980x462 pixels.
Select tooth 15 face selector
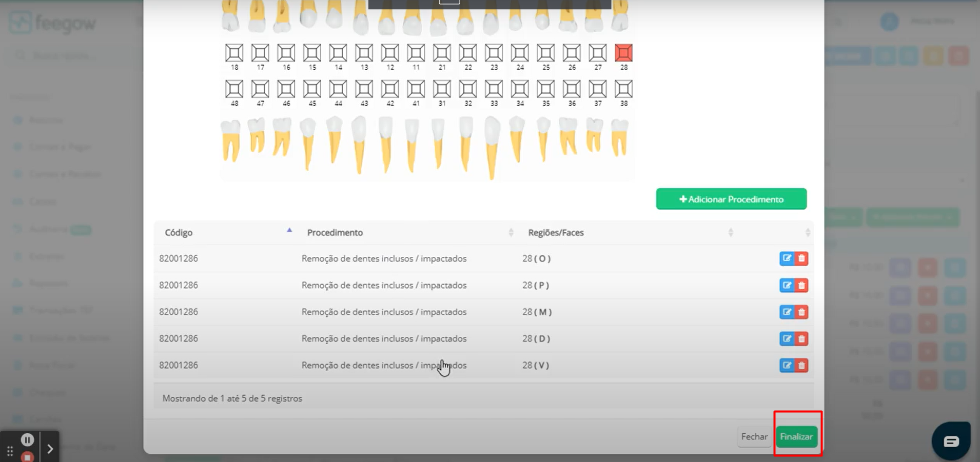(312, 53)
